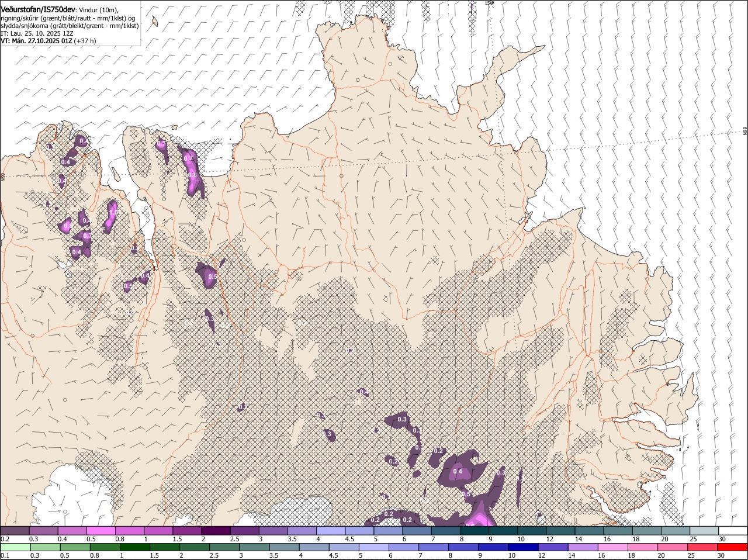The image size is (748, 560).
Task: Click the 'slydda/snjókoma' legend description line
Action: [x=70, y=26]
